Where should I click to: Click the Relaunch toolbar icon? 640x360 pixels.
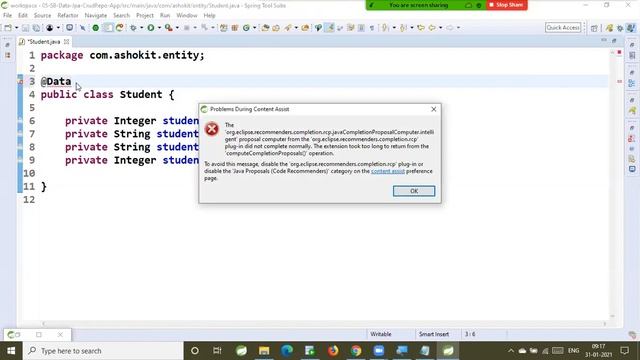pyautogui.click(x=119, y=28)
